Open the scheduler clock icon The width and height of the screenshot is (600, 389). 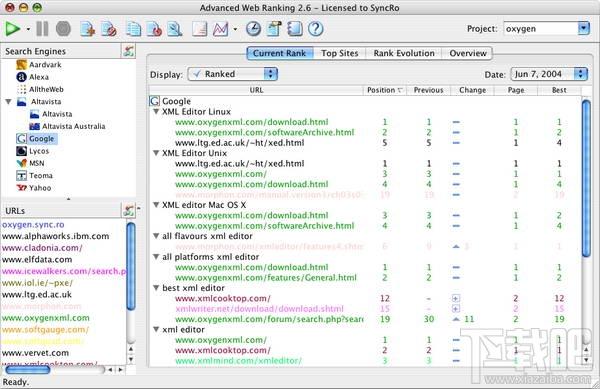coord(253,29)
